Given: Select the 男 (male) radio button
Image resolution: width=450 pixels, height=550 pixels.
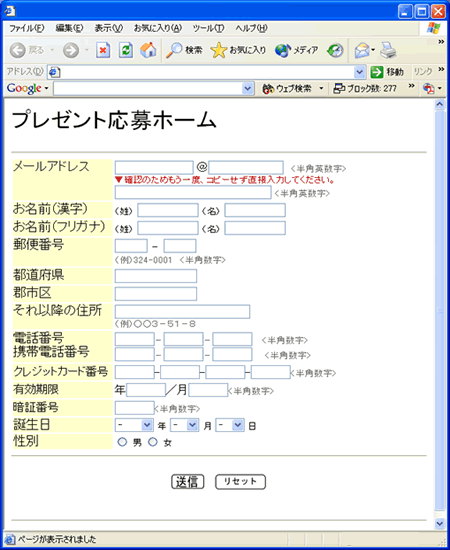Looking at the screenshot, I should click(122, 442).
